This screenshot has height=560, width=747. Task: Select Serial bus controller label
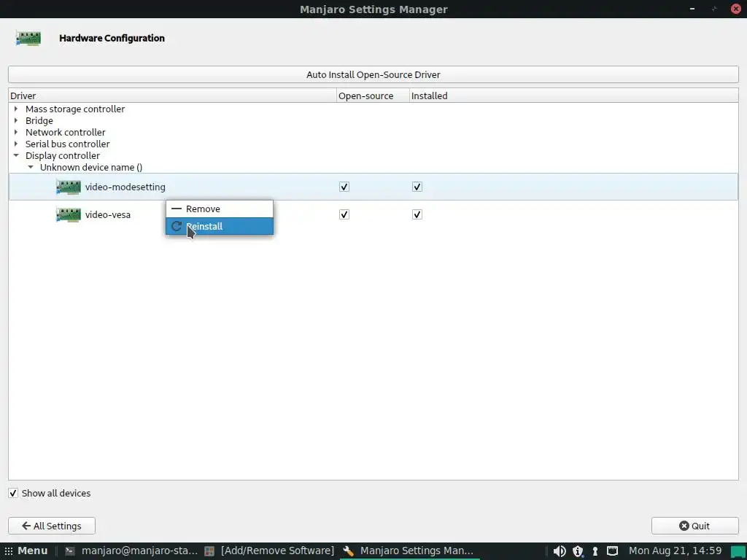[x=68, y=144]
